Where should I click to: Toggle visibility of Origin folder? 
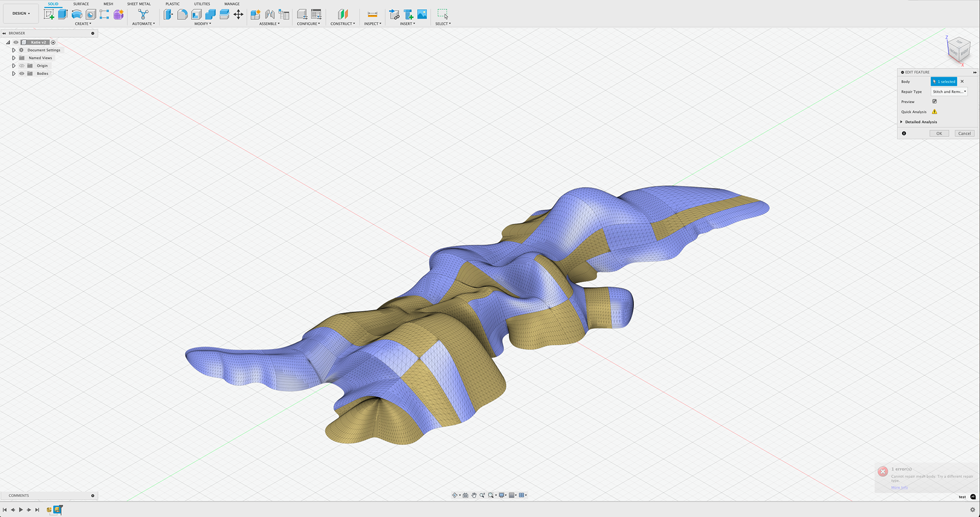coord(22,65)
